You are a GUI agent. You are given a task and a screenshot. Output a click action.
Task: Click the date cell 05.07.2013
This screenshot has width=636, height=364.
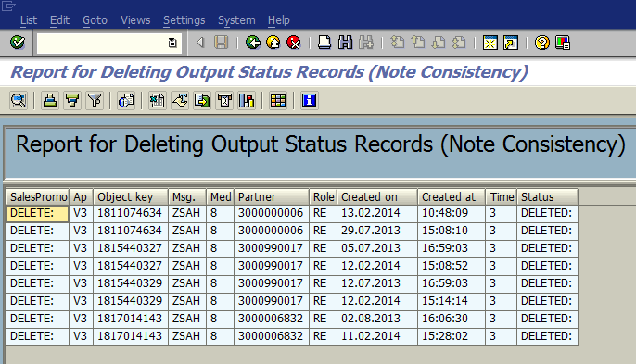(377, 248)
